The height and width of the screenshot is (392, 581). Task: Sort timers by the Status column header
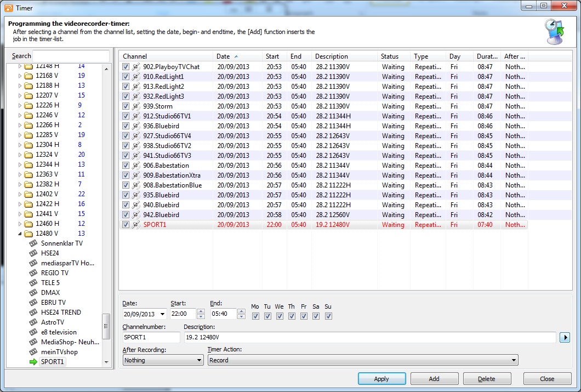point(393,56)
